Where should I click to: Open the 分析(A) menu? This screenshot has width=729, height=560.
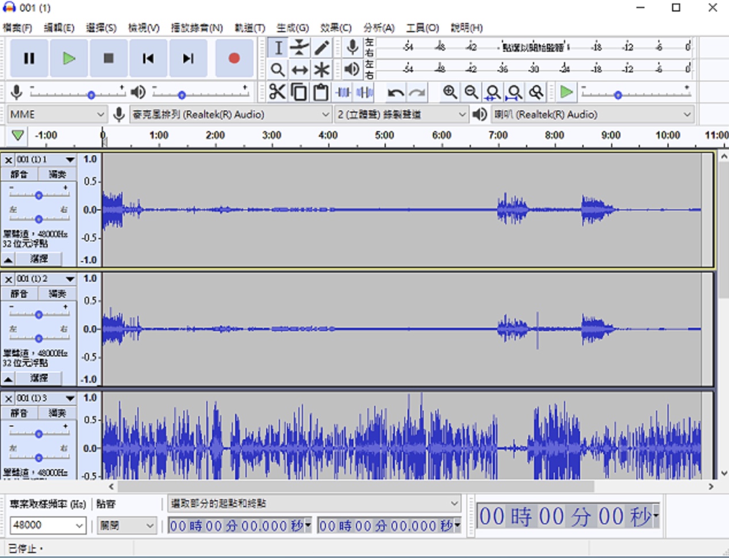[x=379, y=28]
